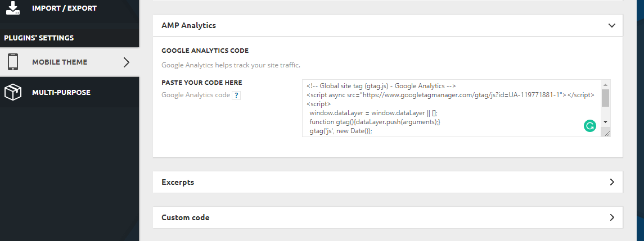Screen dimensions: 644x241
Task: Collapse AMP Analytics using its down chevron
Action: pos(612,25)
